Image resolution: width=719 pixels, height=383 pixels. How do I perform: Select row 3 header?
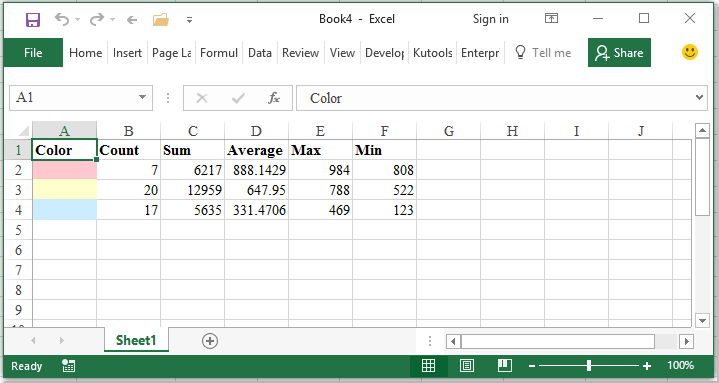click(x=18, y=190)
